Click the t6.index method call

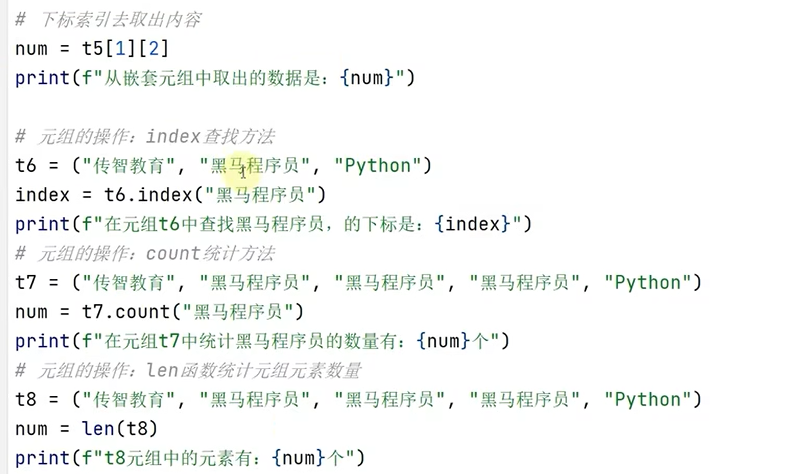(x=215, y=195)
